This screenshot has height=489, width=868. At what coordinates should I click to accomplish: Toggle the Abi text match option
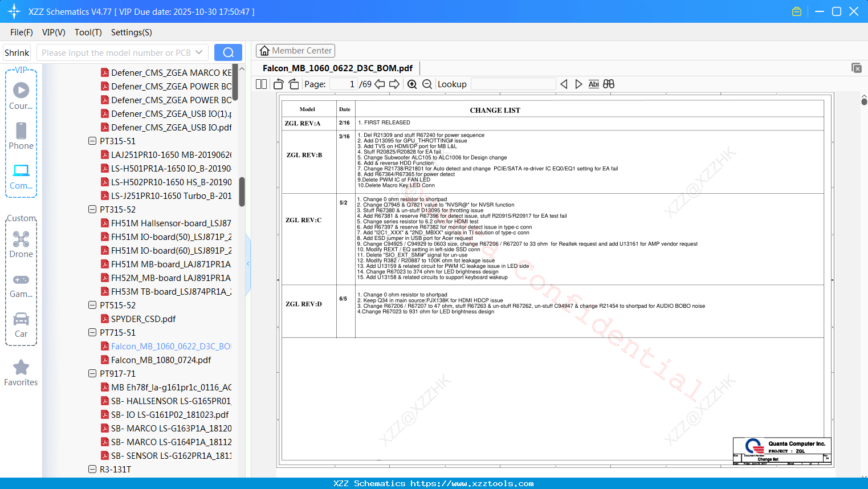(x=594, y=84)
